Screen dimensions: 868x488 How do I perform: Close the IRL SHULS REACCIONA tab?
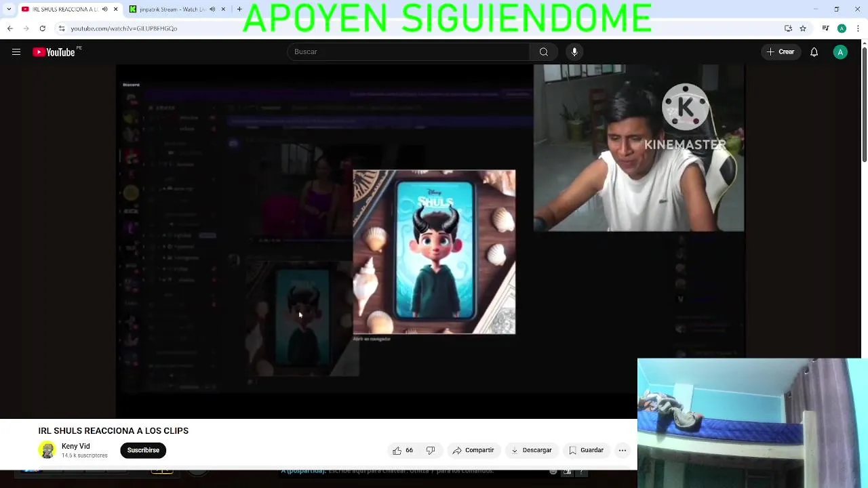click(116, 9)
